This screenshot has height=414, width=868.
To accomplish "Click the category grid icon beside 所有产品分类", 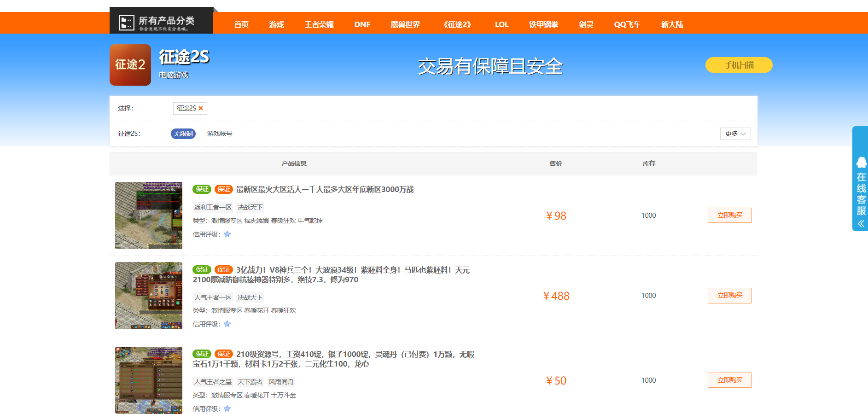I will [127, 23].
